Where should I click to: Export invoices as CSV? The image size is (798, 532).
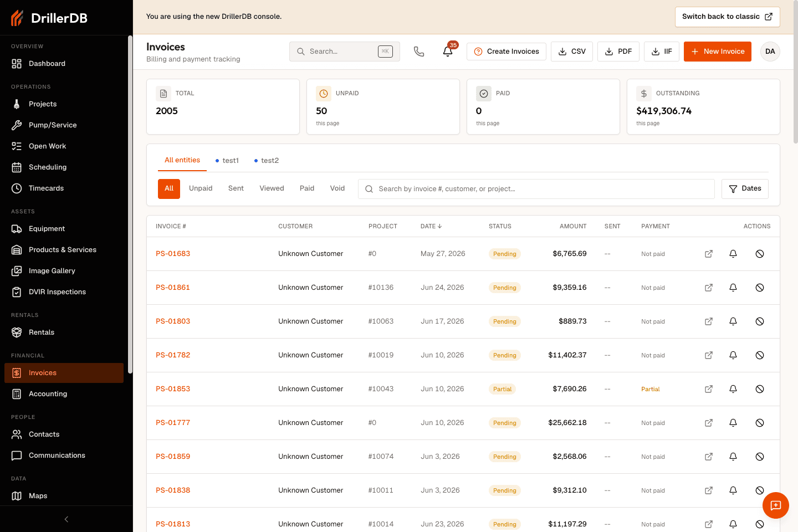(572, 52)
